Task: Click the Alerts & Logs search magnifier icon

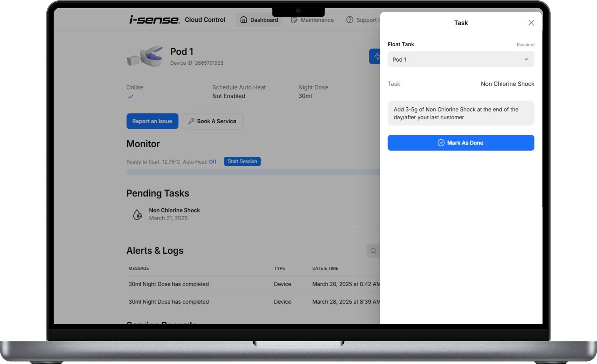Action: tap(373, 251)
